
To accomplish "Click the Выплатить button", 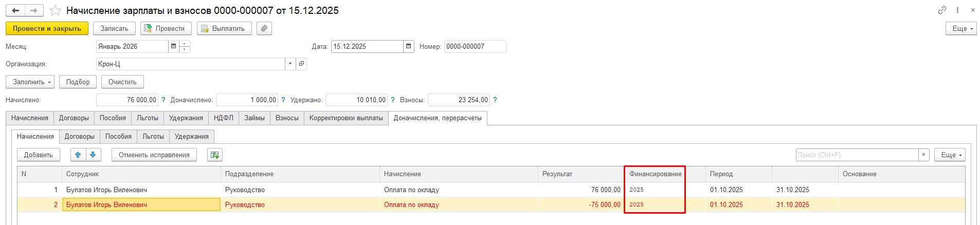I will [x=224, y=29].
